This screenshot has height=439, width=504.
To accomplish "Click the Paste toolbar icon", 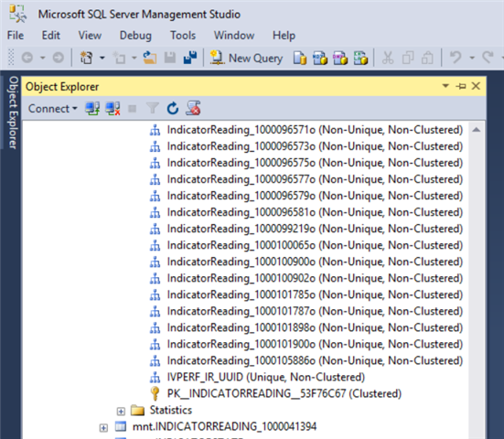I will tap(427, 59).
